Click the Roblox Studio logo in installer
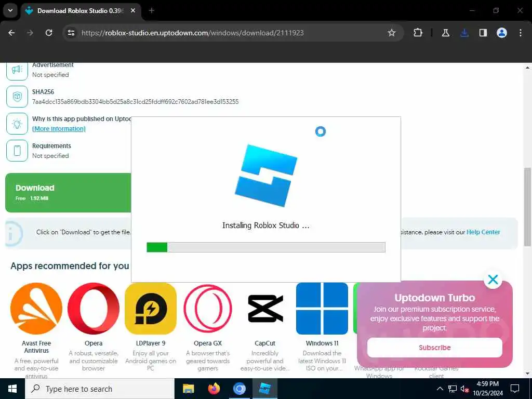532x399 pixels. (x=266, y=176)
